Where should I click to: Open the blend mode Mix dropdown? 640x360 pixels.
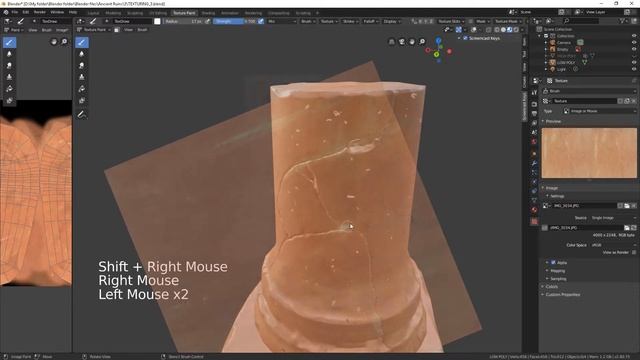(282, 21)
